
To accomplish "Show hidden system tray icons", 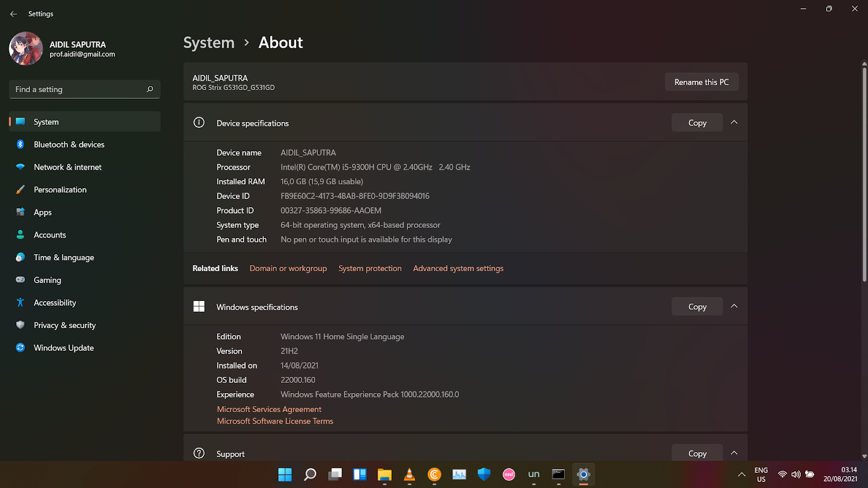I will 742,474.
